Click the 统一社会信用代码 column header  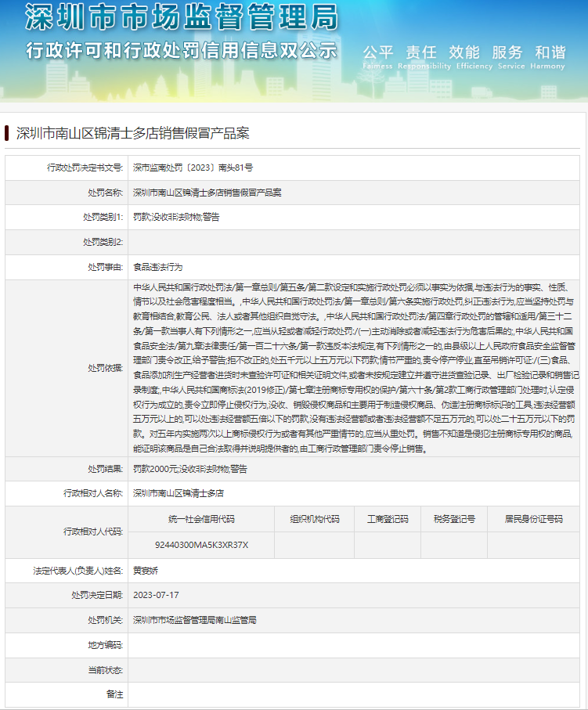pos(201,519)
